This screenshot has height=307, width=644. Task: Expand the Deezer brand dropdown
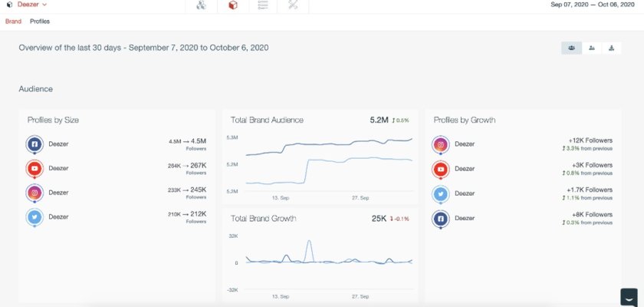[27, 5]
